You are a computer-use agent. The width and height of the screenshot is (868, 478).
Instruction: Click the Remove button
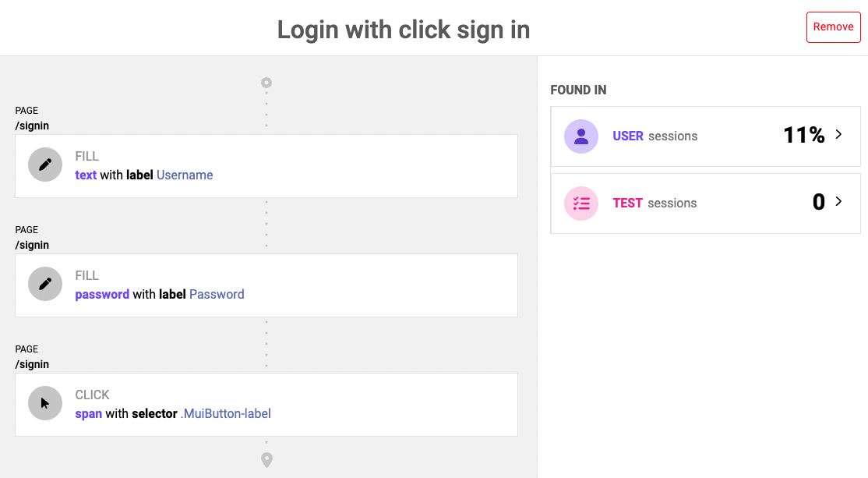[833, 27]
